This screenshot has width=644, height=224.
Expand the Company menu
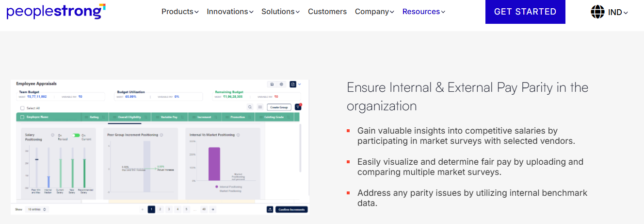tap(374, 12)
